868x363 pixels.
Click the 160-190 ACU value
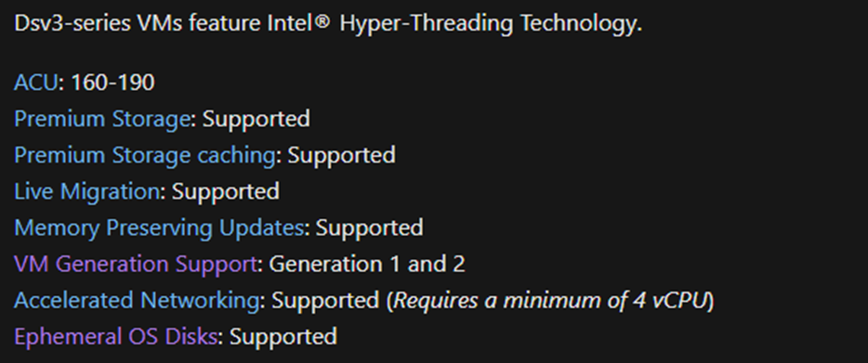113,83
